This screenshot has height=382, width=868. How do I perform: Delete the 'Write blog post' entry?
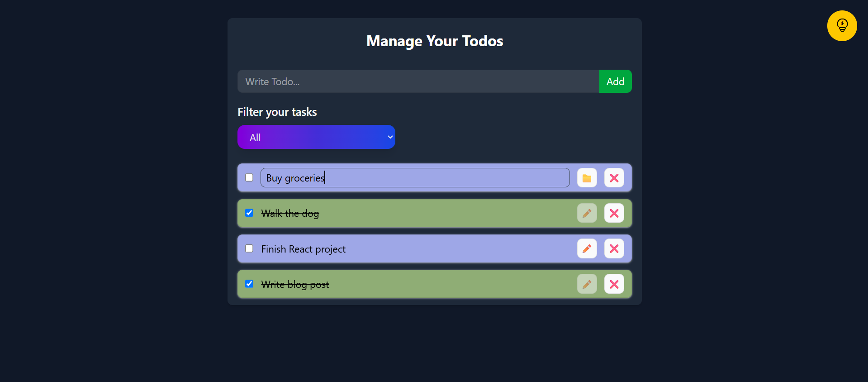[x=613, y=284]
